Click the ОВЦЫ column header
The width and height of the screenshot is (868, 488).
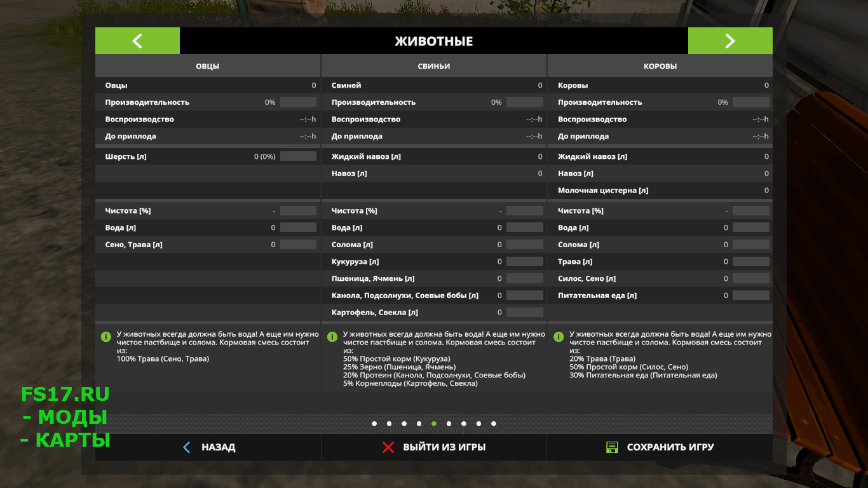point(208,66)
